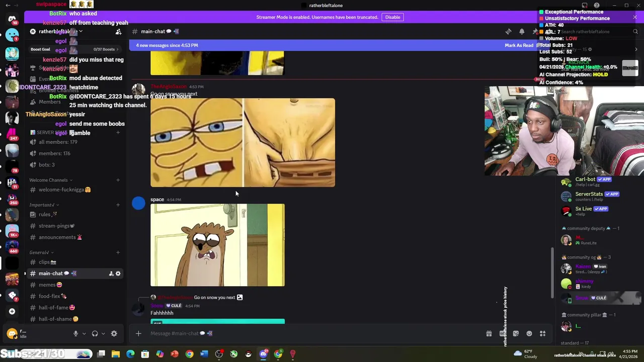Screen dimensions: 644x362
Task: Click the plus attachment button in message bar
Action: [138, 333]
